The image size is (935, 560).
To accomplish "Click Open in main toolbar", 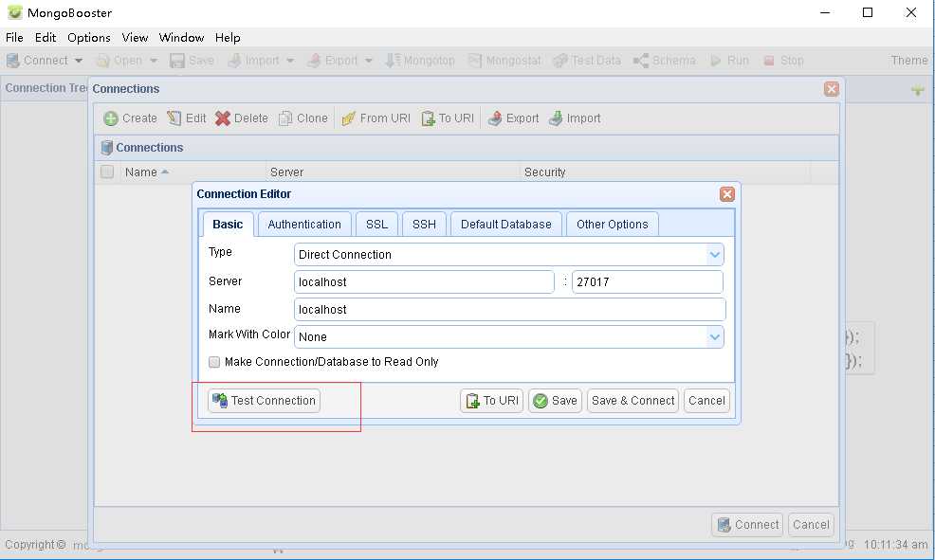I will coord(119,61).
